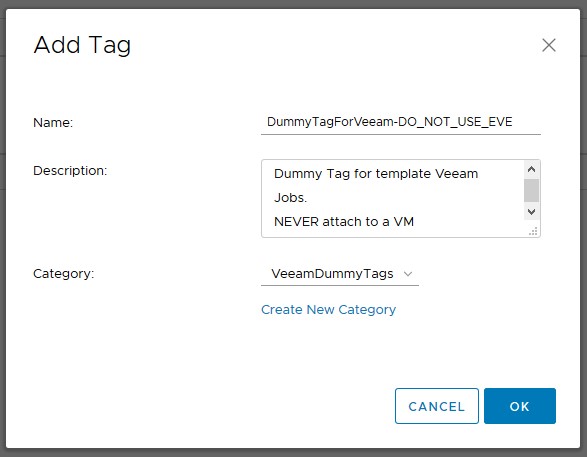Expand category list via chevron arrow

pos(408,274)
